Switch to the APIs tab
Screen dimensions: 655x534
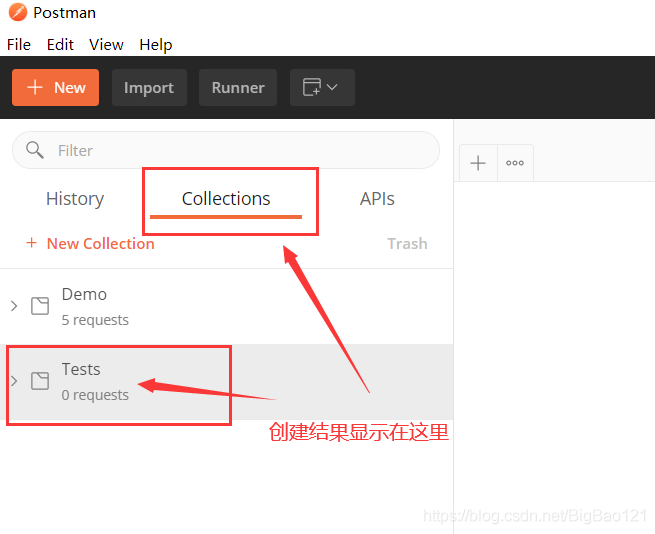(x=377, y=199)
